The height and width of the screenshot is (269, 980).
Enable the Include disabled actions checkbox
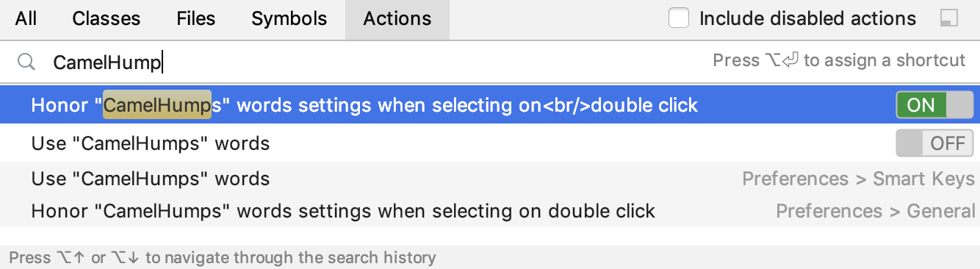pos(679,18)
